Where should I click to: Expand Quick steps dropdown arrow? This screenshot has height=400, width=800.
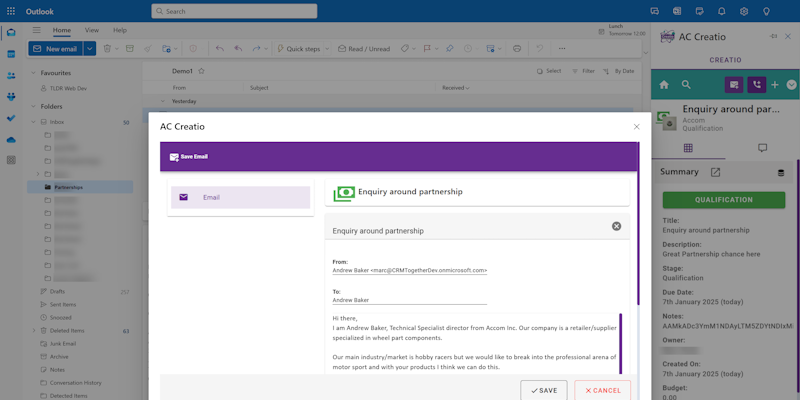(327, 48)
